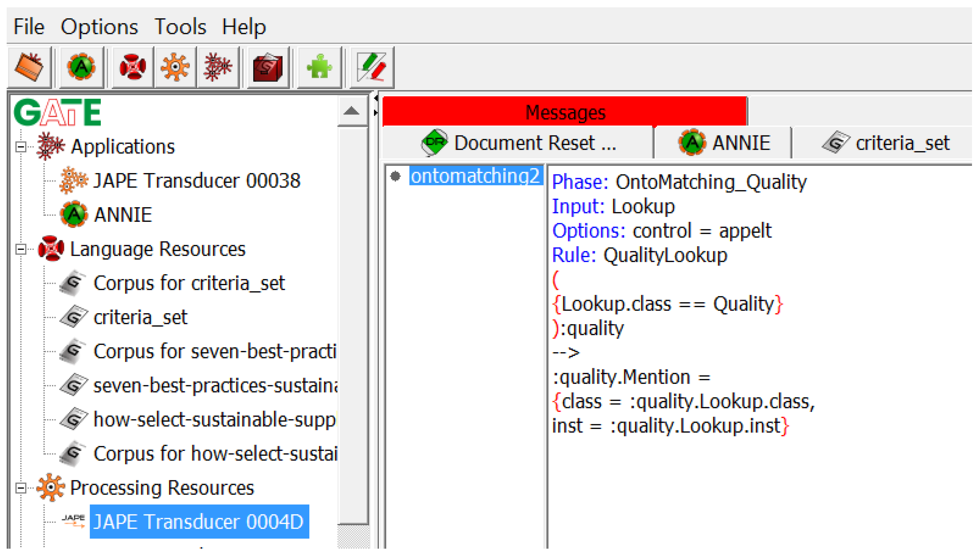Click the restore application from file toolbar icon

[x=29, y=68]
